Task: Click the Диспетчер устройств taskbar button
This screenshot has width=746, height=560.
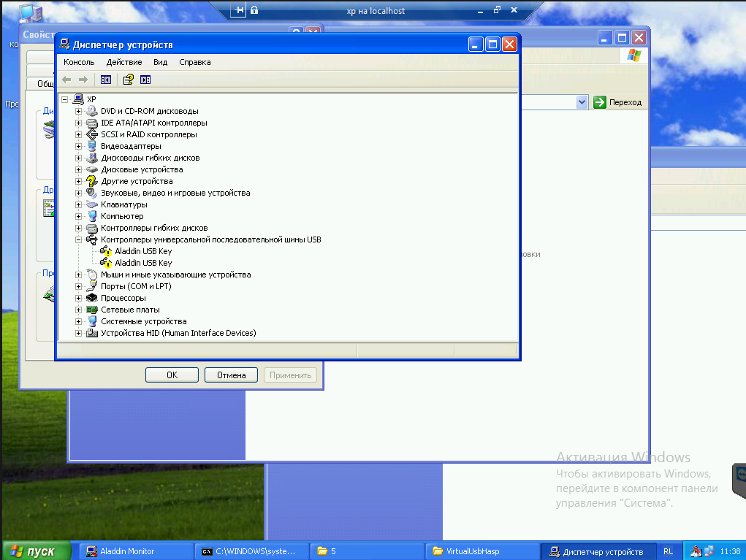Action: [599, 551]
